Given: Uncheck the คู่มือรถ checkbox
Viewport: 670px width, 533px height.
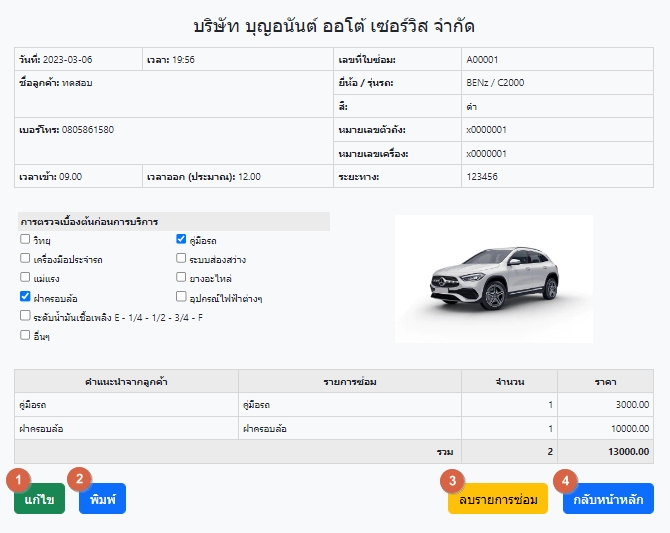Looking at the screenshot, I should [181, 240].
